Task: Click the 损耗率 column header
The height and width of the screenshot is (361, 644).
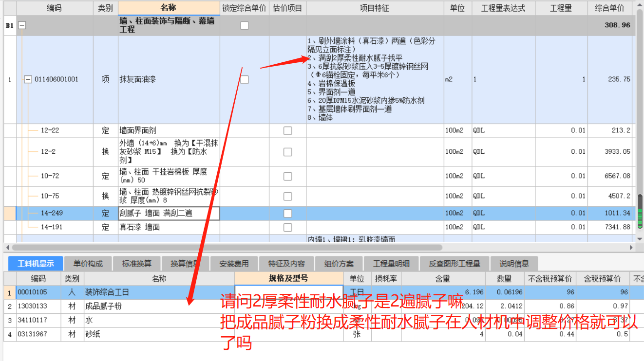Action: (x=386, y=278)
